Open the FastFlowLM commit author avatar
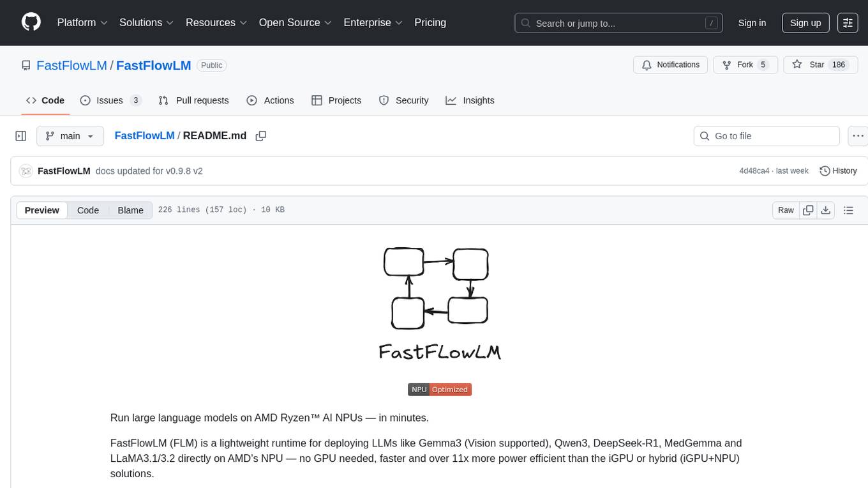 pos(26,171)
